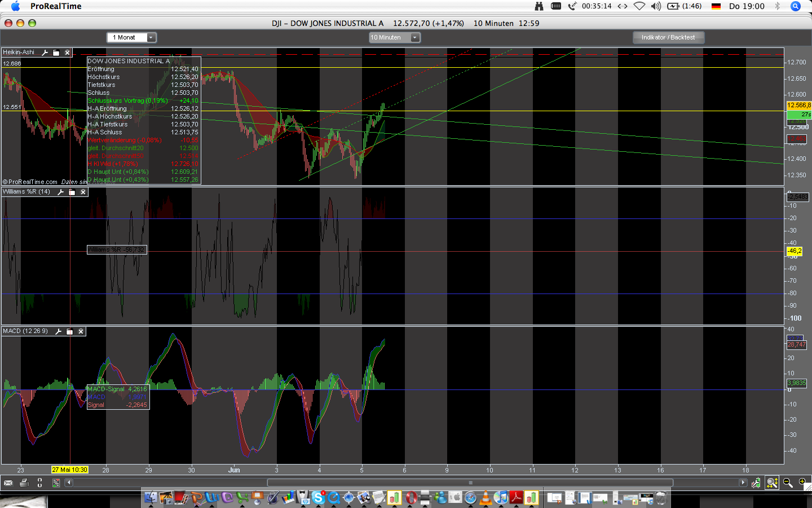812x508 pixels.
Task: Launch Photo Booth from the Dock
Action: tap(181, 497)
